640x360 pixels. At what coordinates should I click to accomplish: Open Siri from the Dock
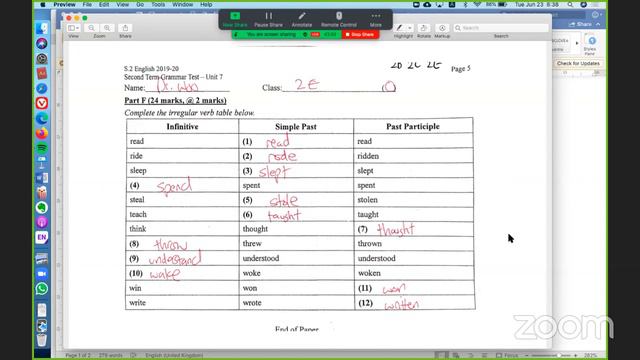tap(42, 43)
